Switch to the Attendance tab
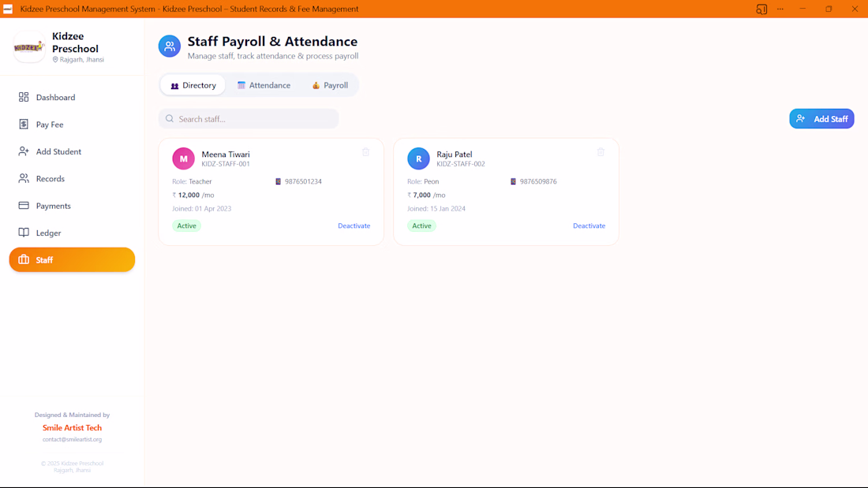The height and width of the screenshot is (488, 868). (264, 85)
